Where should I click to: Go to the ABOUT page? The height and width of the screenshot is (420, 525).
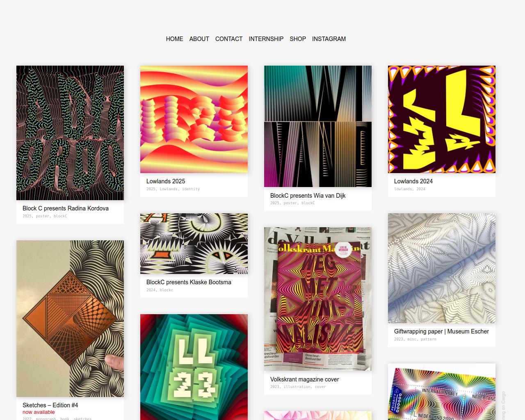click(x=199, y=39)
